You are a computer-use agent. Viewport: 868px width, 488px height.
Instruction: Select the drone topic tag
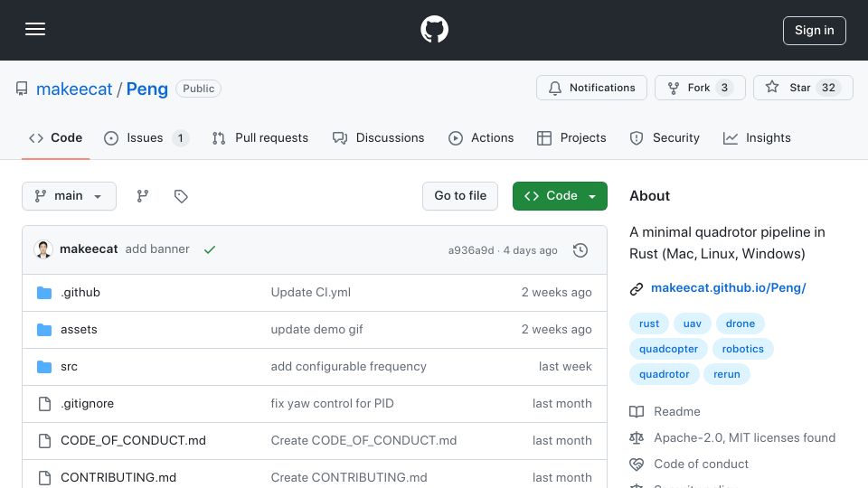coord(741,324)
